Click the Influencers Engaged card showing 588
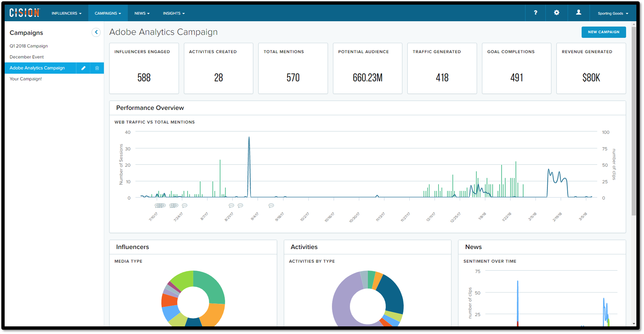Screen dimensions: 644x334 pos(144,68)
